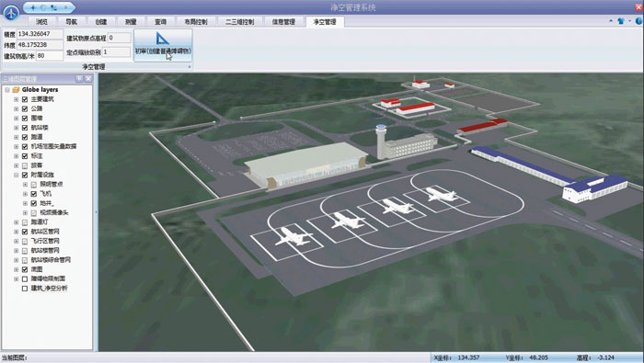Click Y坐标 48.205 in status bar
Screen dimensions: 644x363
(x=526, y=357)
